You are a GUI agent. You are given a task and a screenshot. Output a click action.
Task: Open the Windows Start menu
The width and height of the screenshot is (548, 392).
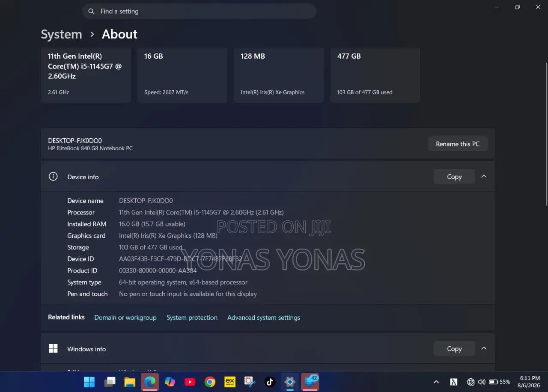pyautogui.click(x=89, y=382)
